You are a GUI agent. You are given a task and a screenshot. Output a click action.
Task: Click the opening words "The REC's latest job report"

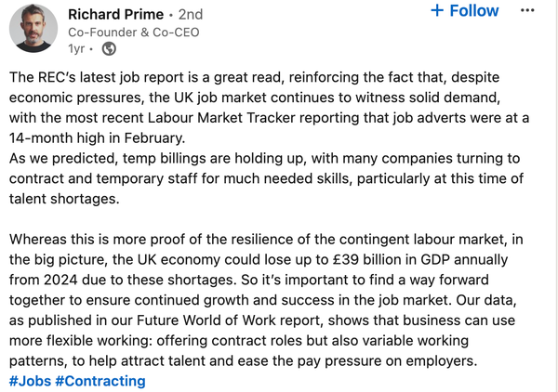102,77
